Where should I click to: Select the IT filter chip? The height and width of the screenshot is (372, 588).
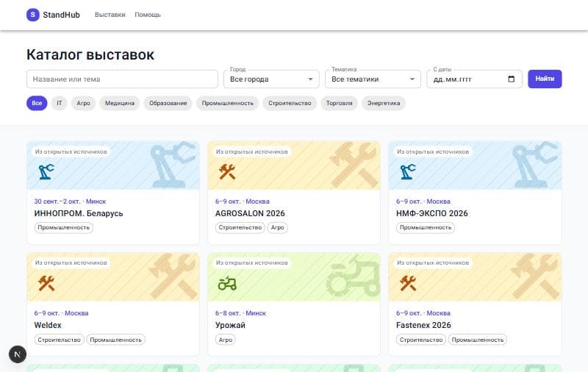click(x=60, y=103)
